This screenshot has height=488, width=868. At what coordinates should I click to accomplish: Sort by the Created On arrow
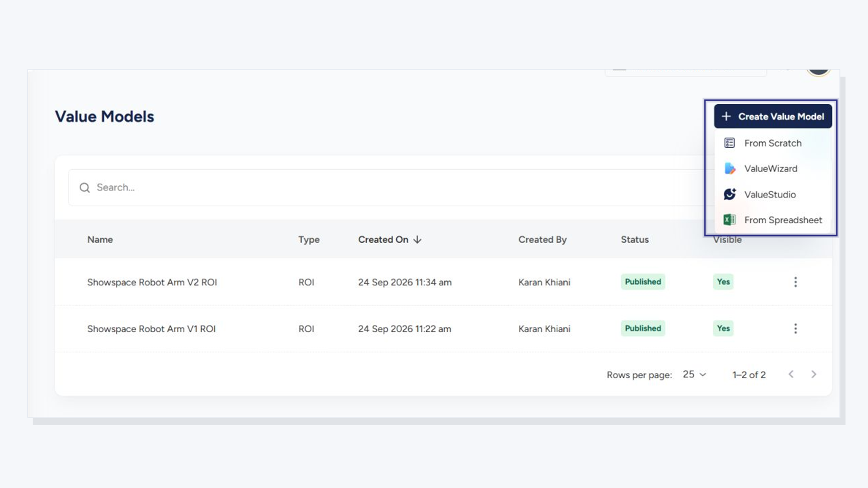coord(417,240)
